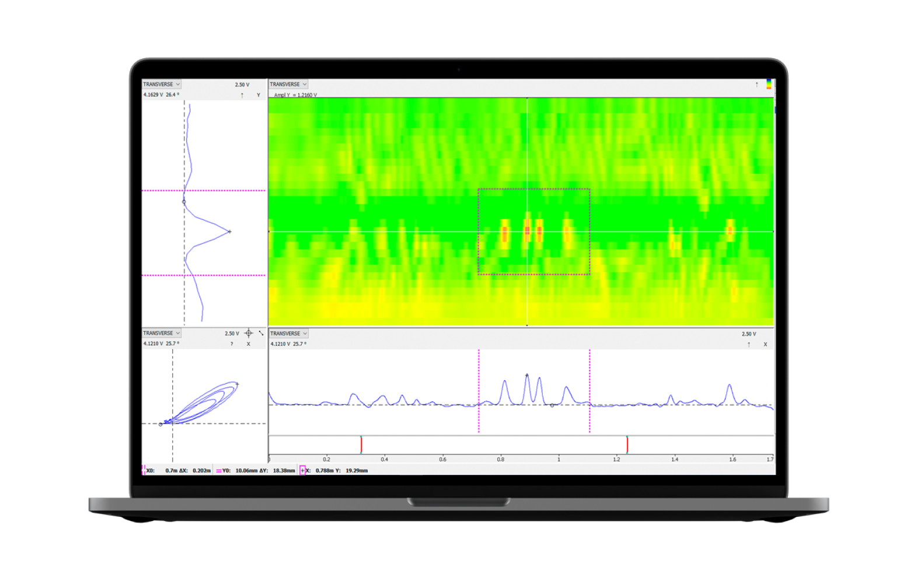This screenshot has width=924, height=577.
Task: Click the magenta Y0 horizontal cursor icon
Action: [218, 470]
